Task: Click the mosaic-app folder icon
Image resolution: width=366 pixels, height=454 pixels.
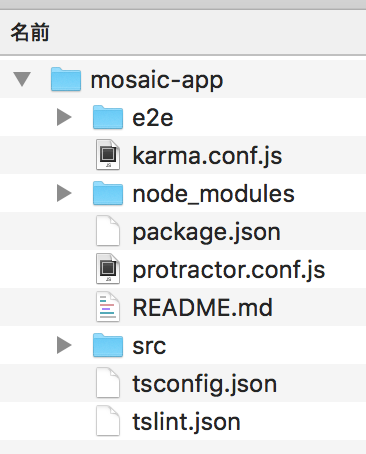Action: [66, 79]
